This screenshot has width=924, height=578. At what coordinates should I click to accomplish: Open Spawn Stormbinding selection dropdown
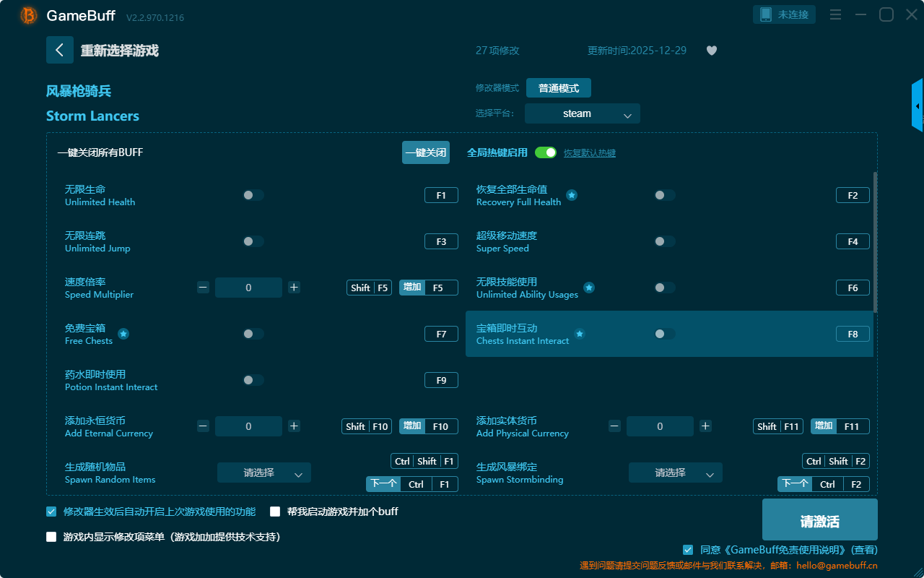coord(675,473)
